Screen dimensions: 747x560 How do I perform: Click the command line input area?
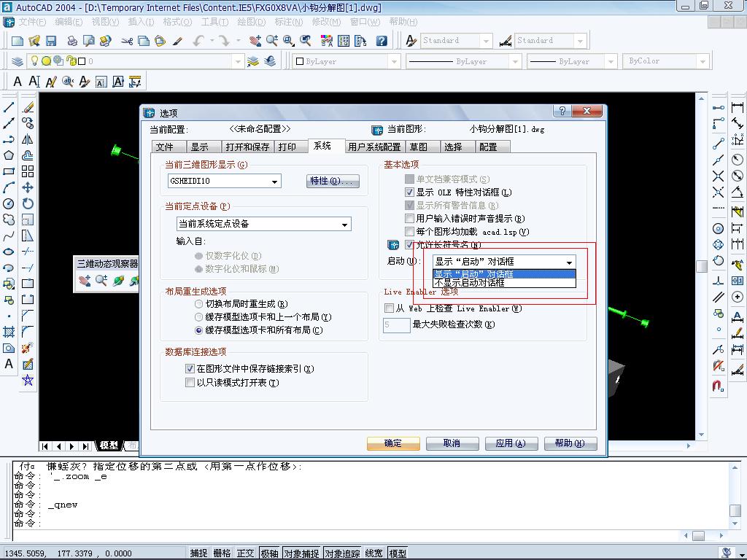(x=345, y=536)
